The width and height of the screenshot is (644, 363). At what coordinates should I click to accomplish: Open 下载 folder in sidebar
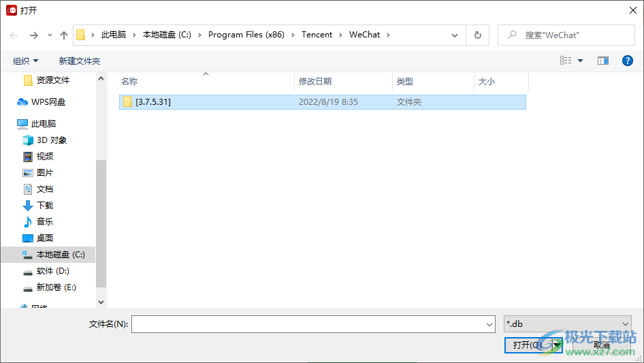[45, 206]
